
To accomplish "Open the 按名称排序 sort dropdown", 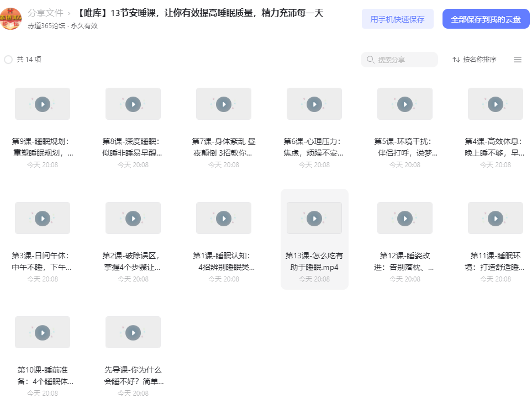I will coord(475,60).
